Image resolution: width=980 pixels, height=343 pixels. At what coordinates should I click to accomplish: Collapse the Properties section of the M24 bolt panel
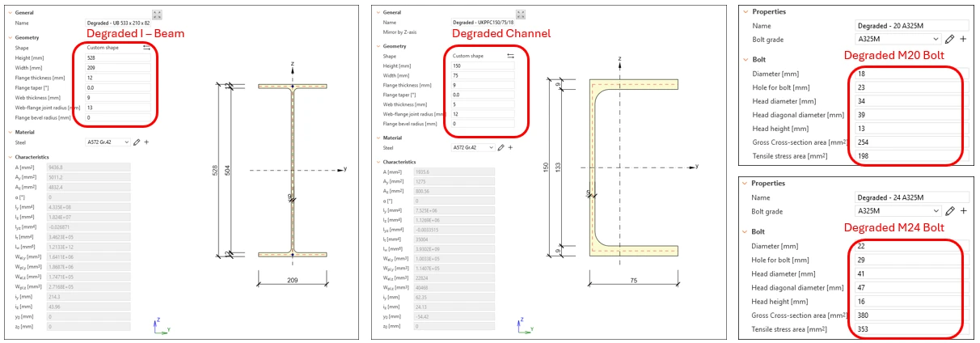(x=746, y=183)
